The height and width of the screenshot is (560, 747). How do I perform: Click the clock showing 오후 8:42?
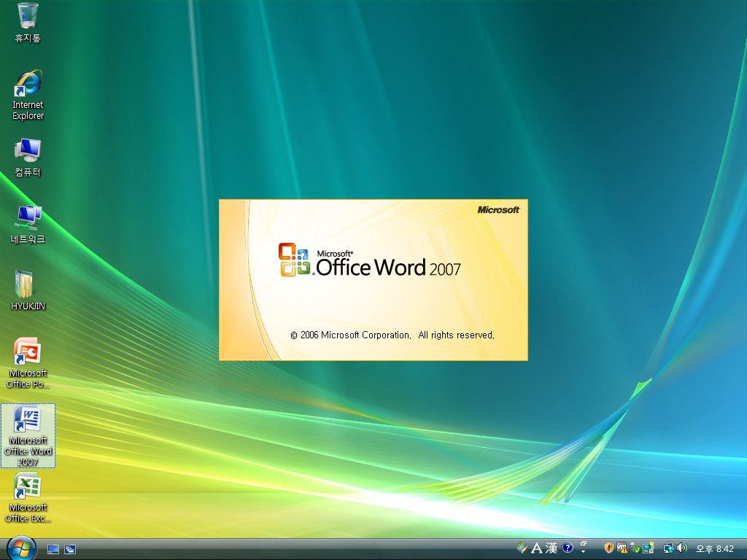[x=715, y=548]
